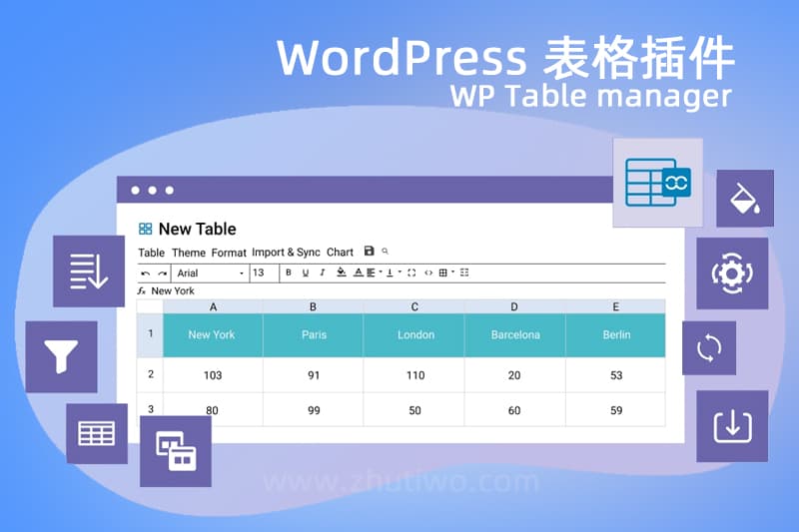Screen dimensions: 799x532
Task: Open the Arial font family dropdown
Action: tap(210, 273)
